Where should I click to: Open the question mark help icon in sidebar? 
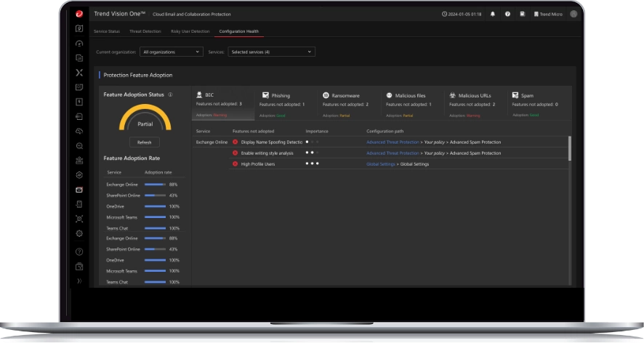79,252
